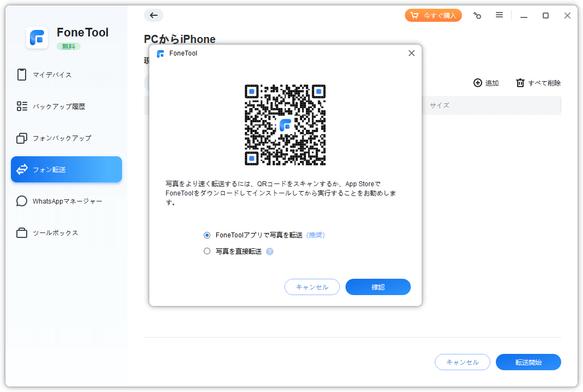Select FoneToolアプリで写真を転送 radio option

point(207,235)
